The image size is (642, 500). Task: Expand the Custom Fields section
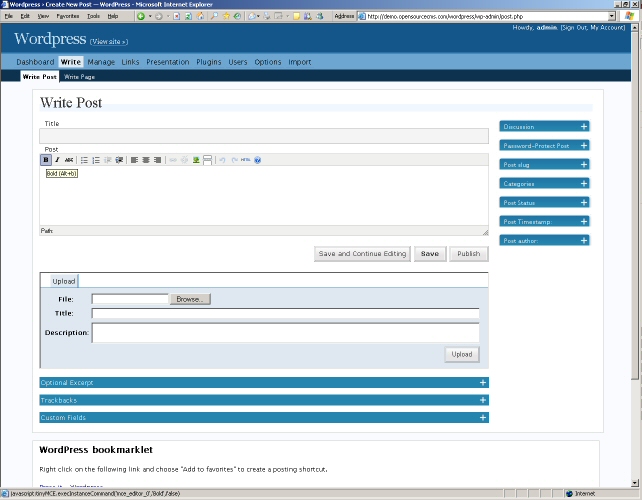(x=264, y=417)
